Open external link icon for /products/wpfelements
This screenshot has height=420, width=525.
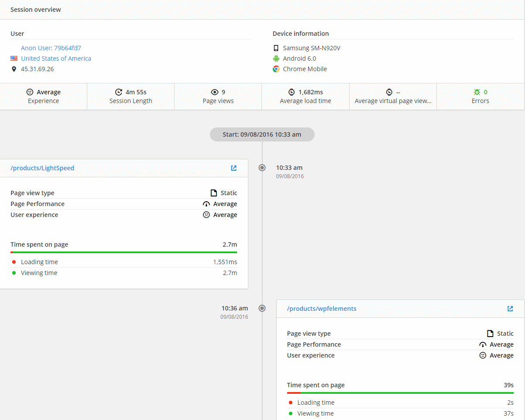510,309
